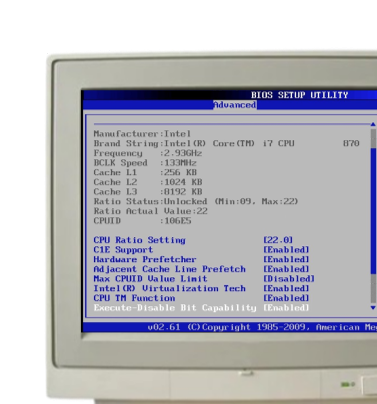Click the blue scrollbar thumb
The image size is (377, 404).
pos(373,210)
